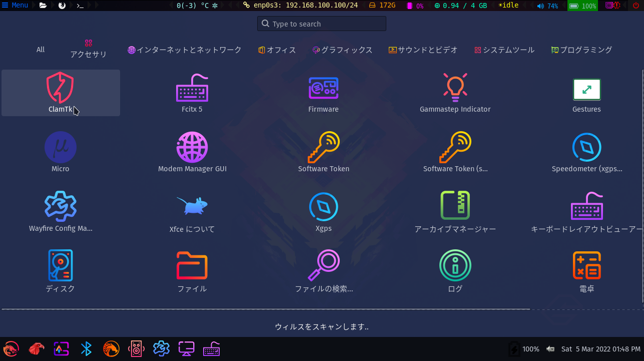Open the ファイル file manager
644x361 pixels.
click(x=192, y=272)
